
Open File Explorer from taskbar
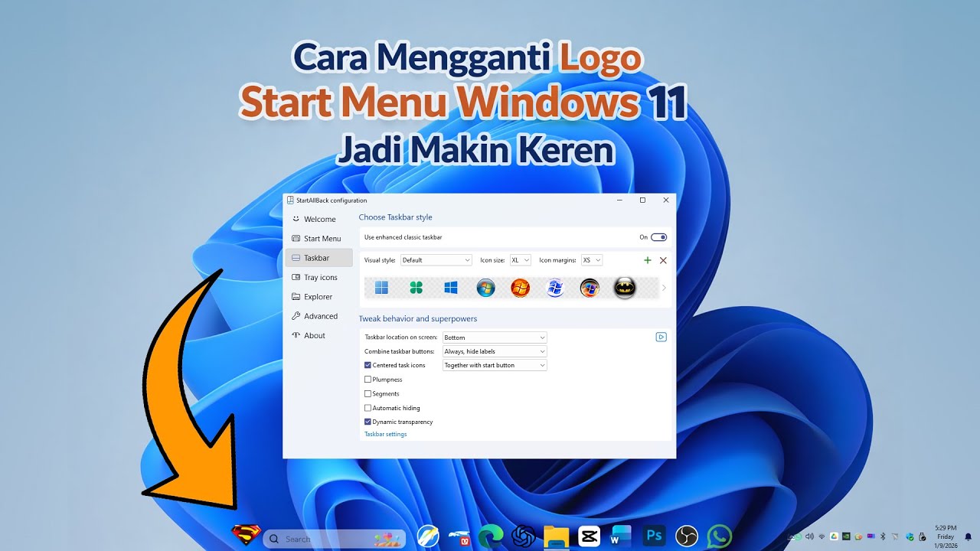557,537
